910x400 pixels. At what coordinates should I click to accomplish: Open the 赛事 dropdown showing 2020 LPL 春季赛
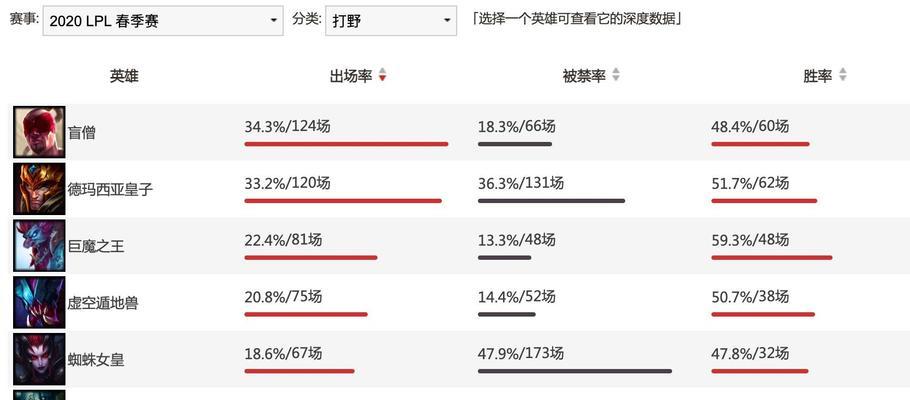[x=163, y=21]
